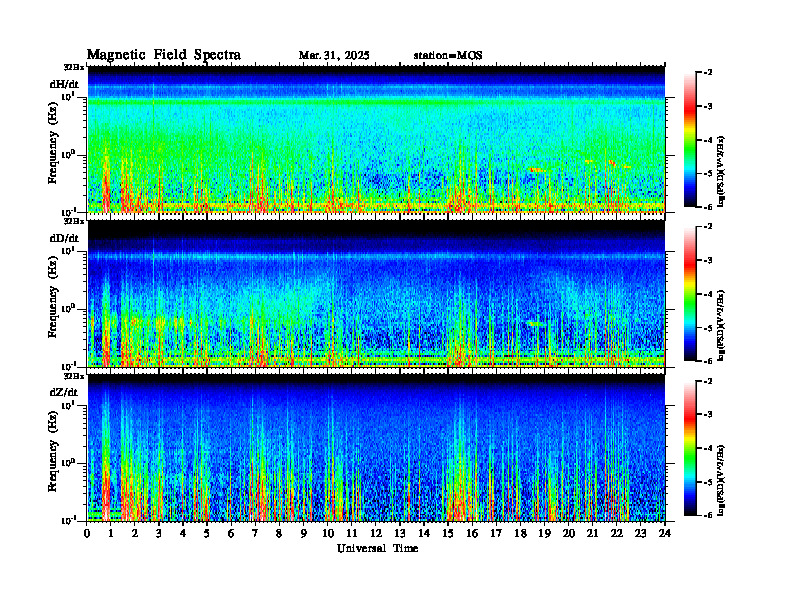Screen dimensions: 792x612
Task: Click hour 15 on the Universal Time axis
Action: coord(448,533)
